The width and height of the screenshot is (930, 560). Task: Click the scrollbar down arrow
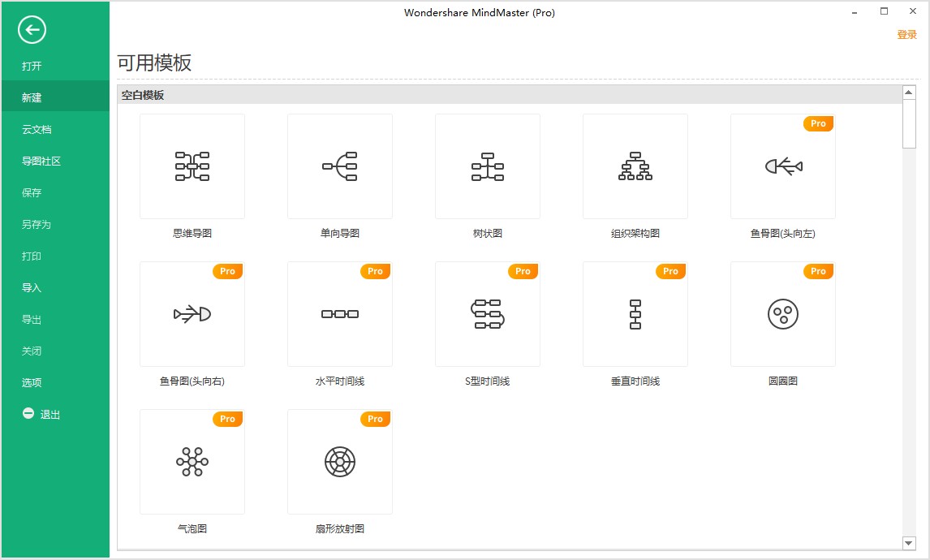coord(909,543)
